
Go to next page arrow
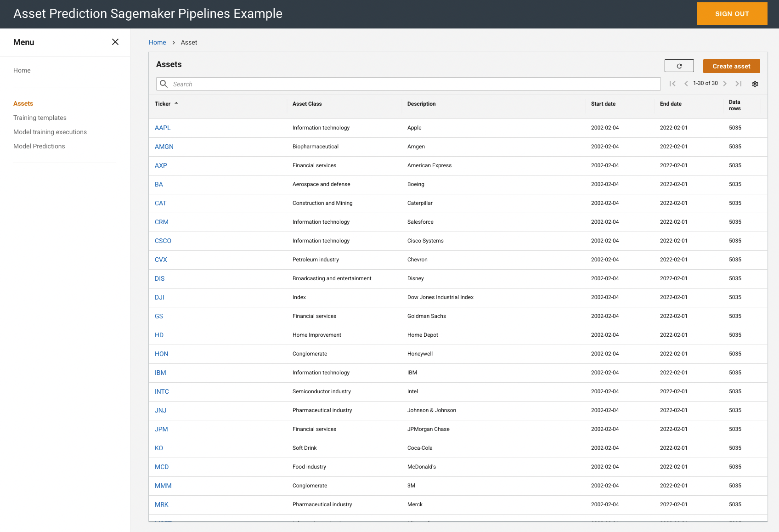click(725, 84)
